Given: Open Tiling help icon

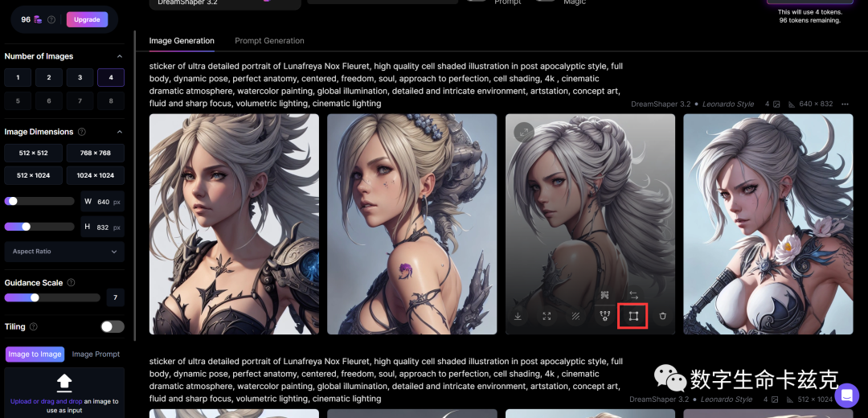Looking at the screenshot, I should [x=33, y=326].
